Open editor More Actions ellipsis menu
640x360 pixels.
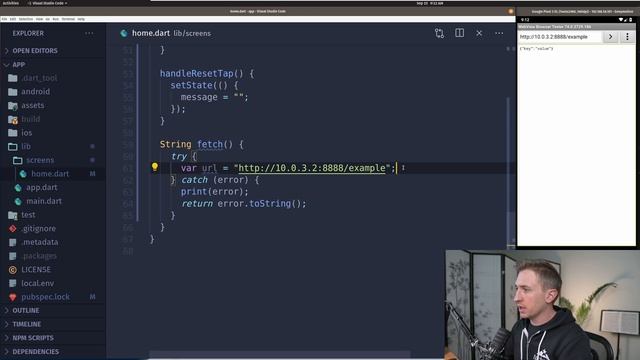pos(499,33)
